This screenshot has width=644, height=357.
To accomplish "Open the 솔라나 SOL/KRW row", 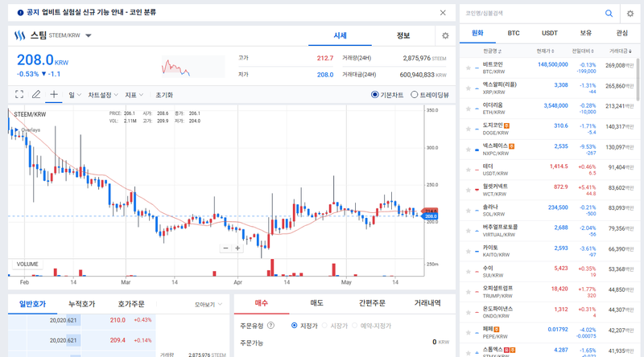I will (548, 211).
